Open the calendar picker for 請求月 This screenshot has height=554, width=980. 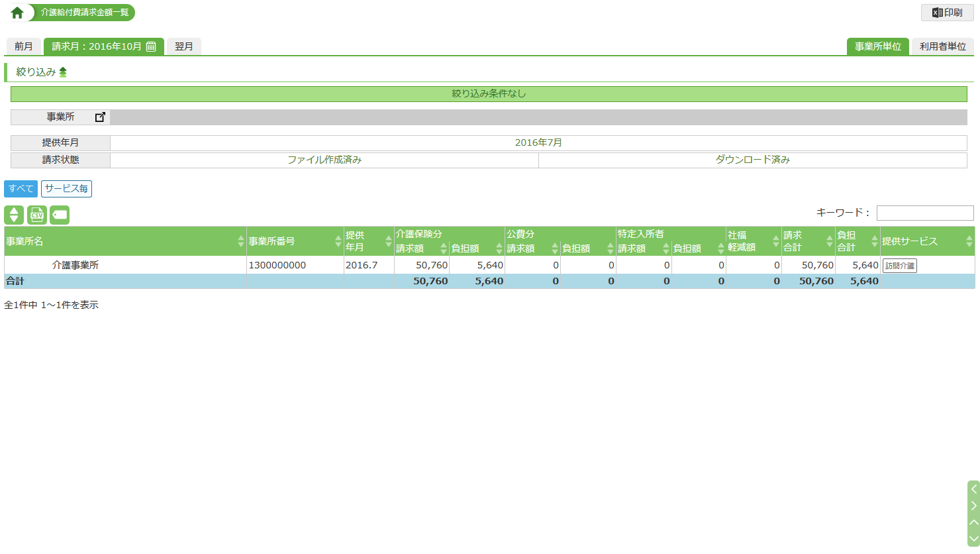[151, 46]
